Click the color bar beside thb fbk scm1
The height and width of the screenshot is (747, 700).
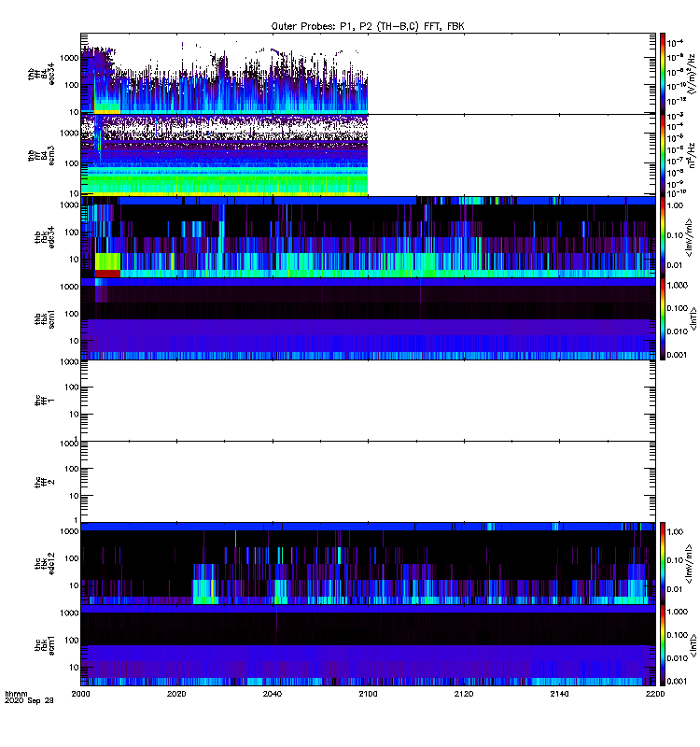click(x=663, y=318)
